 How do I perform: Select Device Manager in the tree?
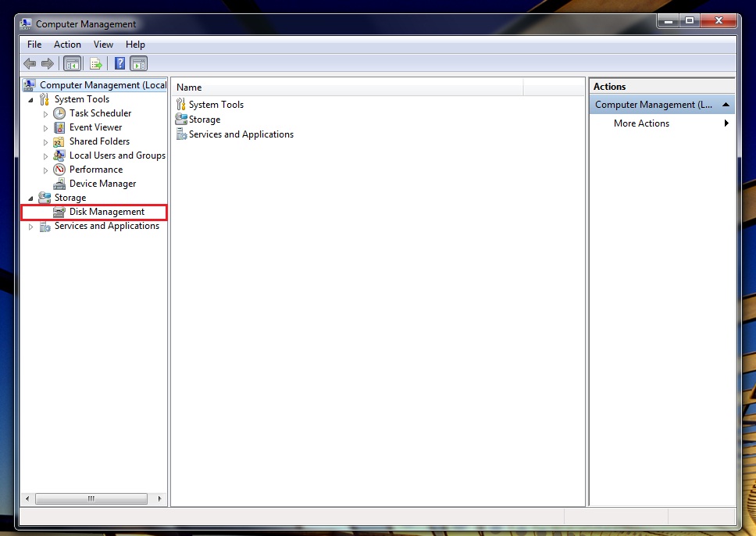[x=102, y=184]
